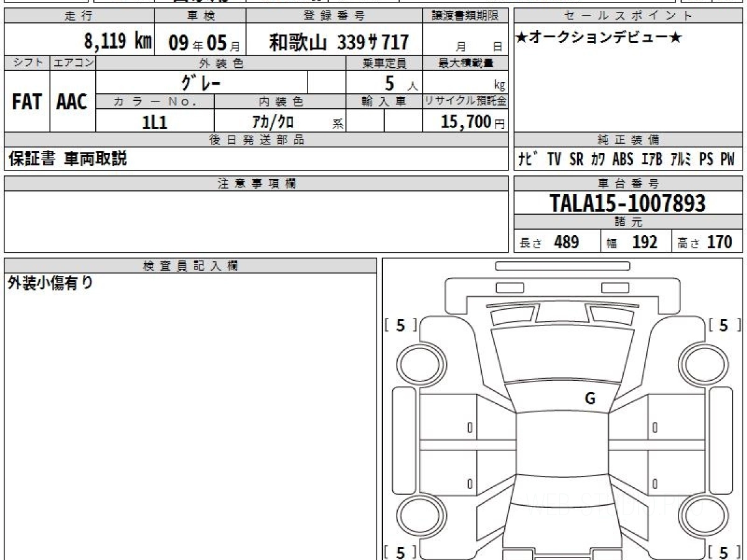Select the PW equipment code
Image resolution: width=747 pixels, height=560 pixels.
[x=728, y=159]
